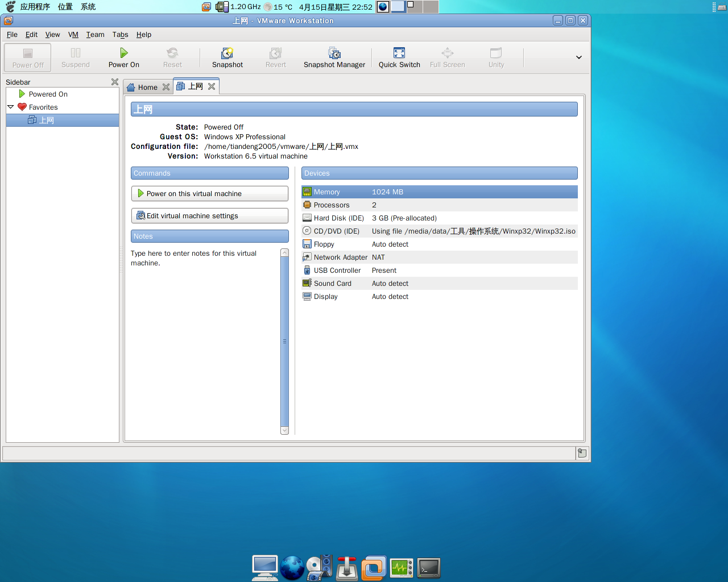Switch to the second workspace
The image size is (728, 582).
click(x=415, y=7)
